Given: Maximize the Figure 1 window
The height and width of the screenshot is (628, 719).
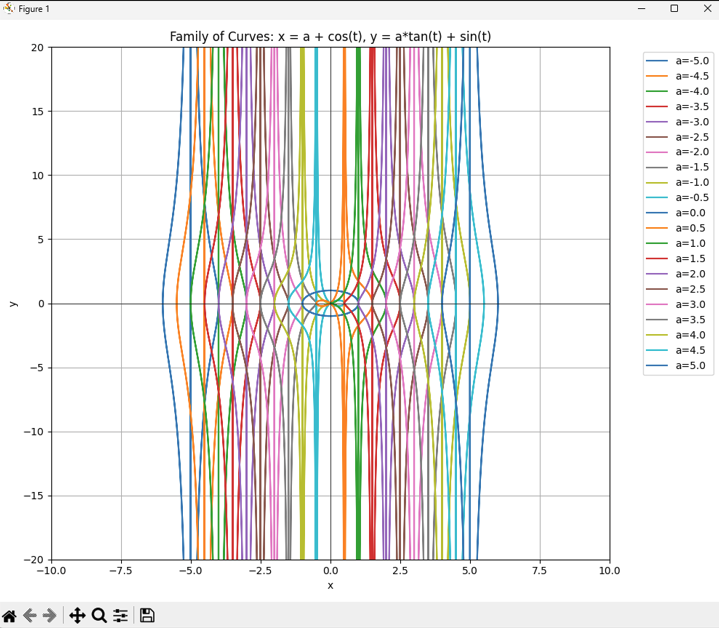Looking at the screenshot, I should 674,9.
